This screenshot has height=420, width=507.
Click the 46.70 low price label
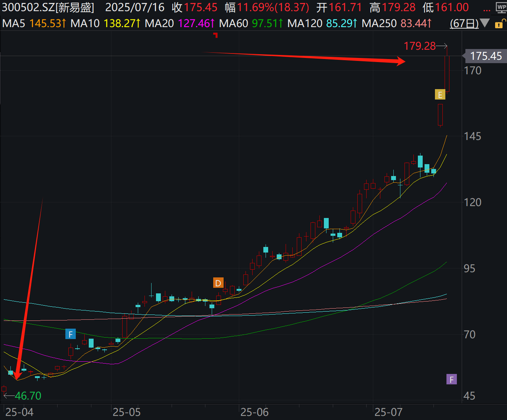(28, 396)
